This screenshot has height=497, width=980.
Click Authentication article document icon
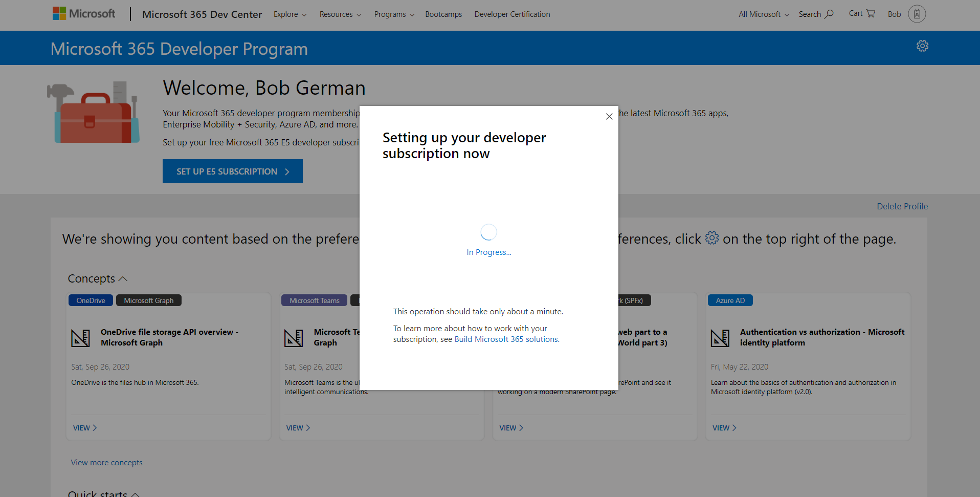pyautogui.click(x=720, y=338)
